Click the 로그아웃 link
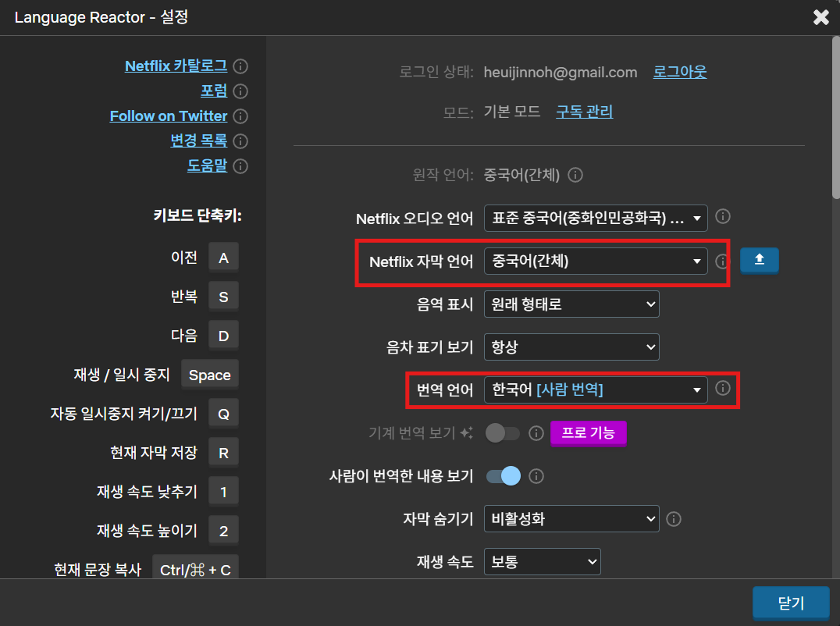Viewport: 840px width, 626px height. point(680,72)
